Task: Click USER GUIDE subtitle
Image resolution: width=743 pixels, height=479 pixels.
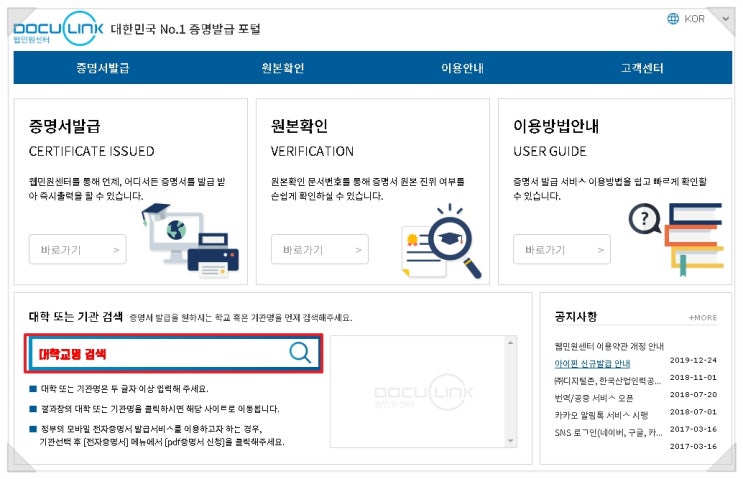Action: pos(550,151)
